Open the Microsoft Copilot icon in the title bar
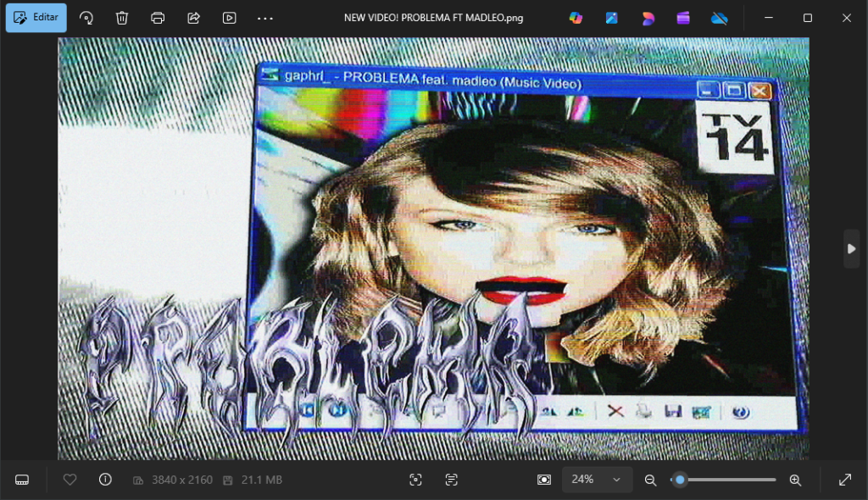 (x=576, y=18)
